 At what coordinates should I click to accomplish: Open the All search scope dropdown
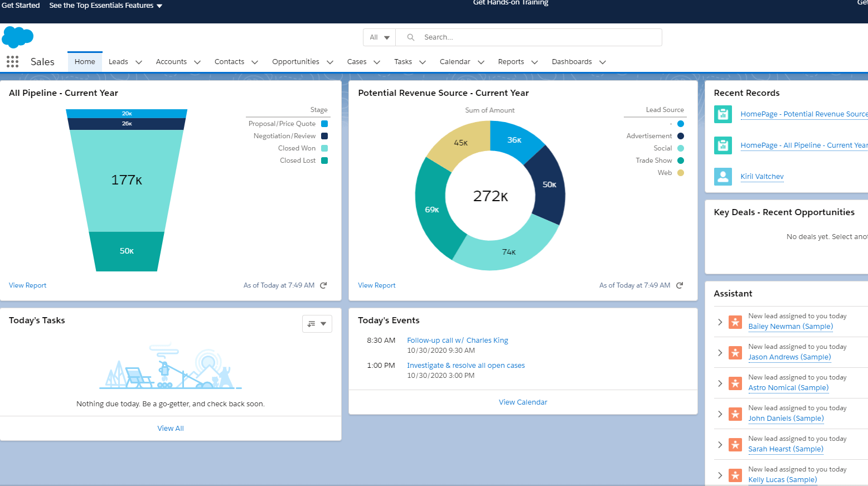[x=379, y=37]
